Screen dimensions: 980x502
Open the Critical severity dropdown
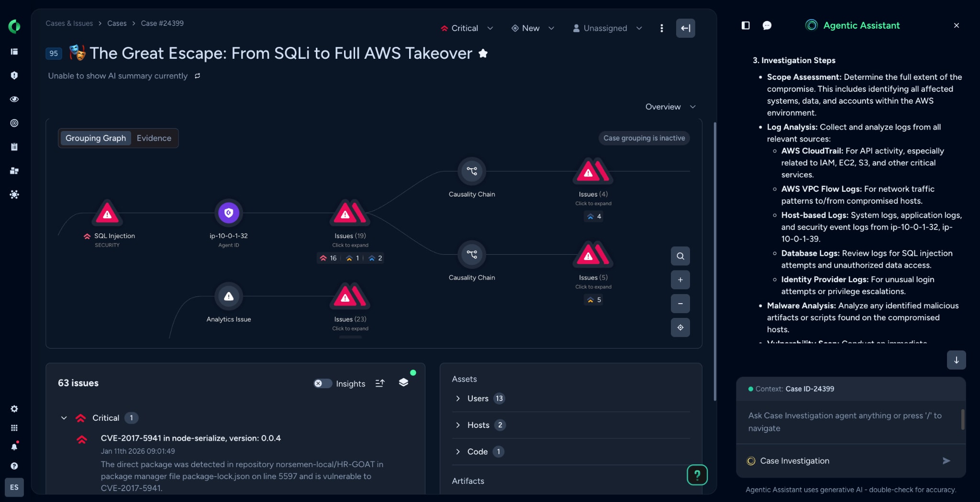click(467, 28)
